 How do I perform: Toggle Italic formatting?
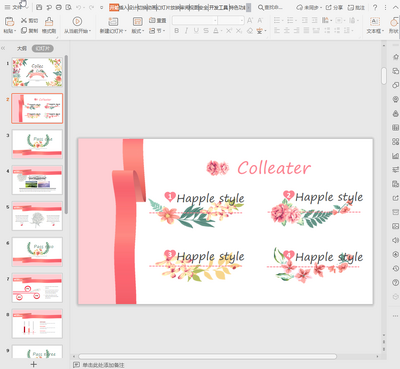(x=186, y=31)
